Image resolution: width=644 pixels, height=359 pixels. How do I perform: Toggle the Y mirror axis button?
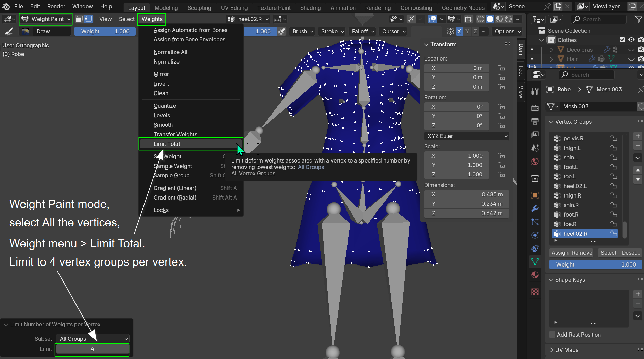coord(467,31)
